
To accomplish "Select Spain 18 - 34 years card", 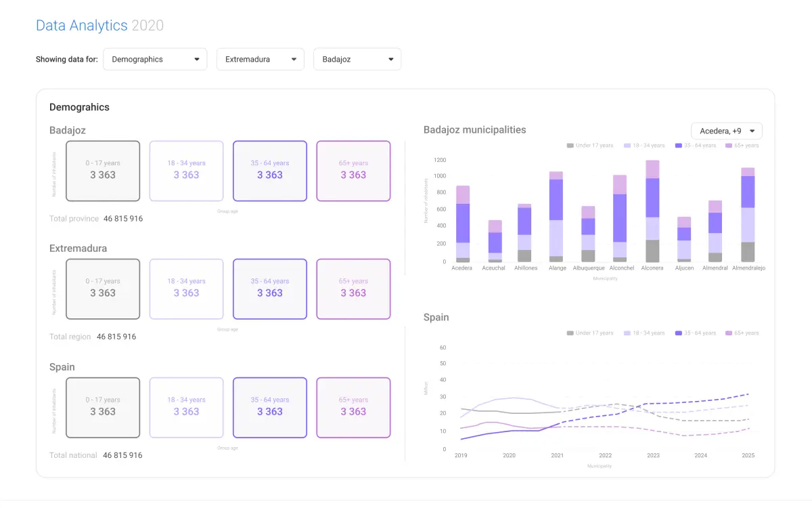I will (x=186, y=408).
